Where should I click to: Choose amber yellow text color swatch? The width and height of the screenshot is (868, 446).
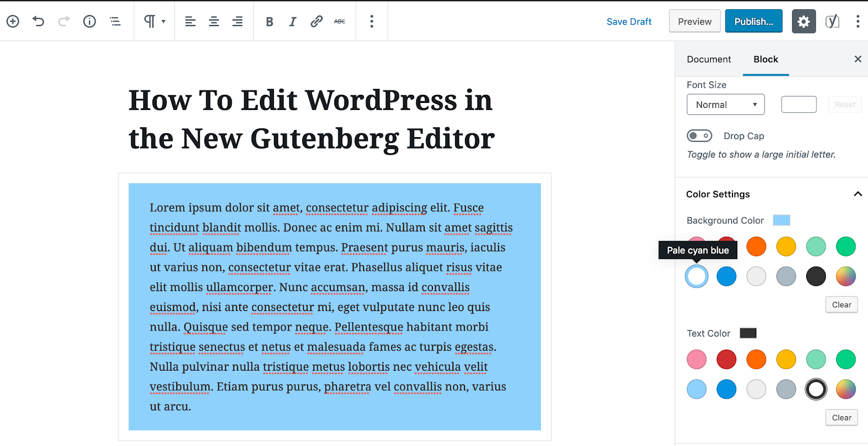(x=786, y=359)
